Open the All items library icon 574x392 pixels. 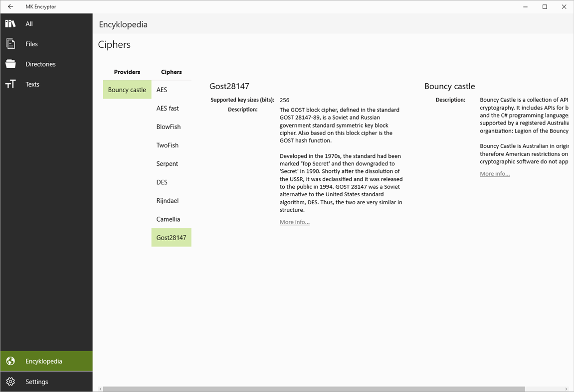pos(10,23)
